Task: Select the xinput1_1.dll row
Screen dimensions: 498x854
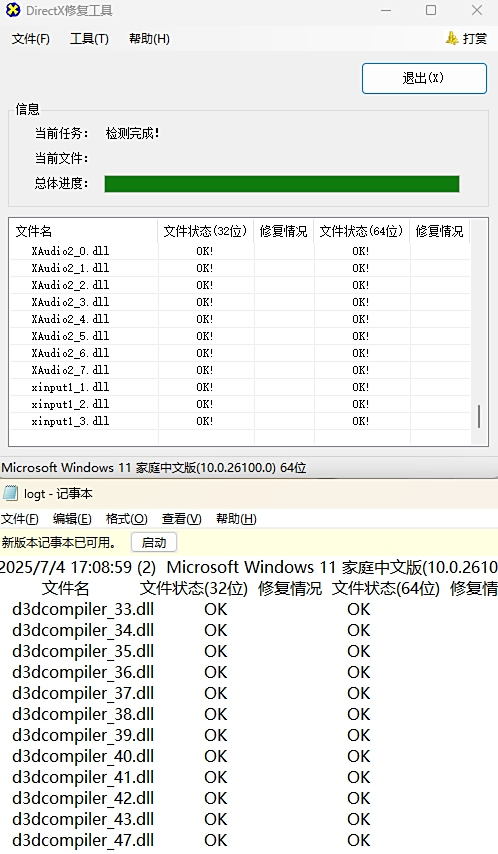Action: pyautogui.click(x=240, y=387)
